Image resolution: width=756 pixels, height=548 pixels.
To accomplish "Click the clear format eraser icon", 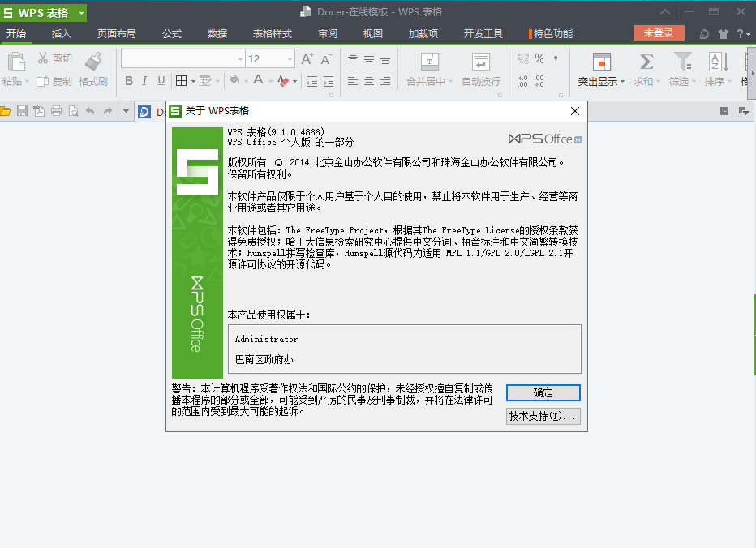I will 283,81.
